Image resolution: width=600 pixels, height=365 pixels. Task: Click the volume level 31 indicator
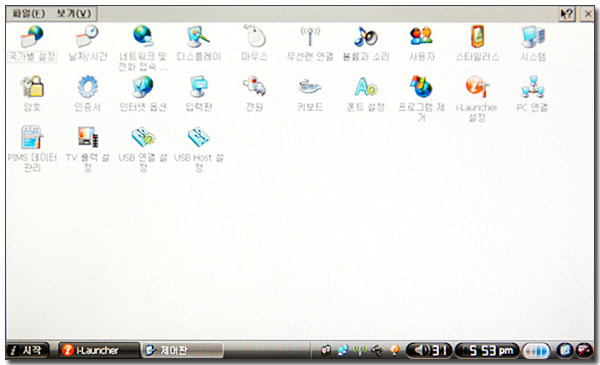429,350
